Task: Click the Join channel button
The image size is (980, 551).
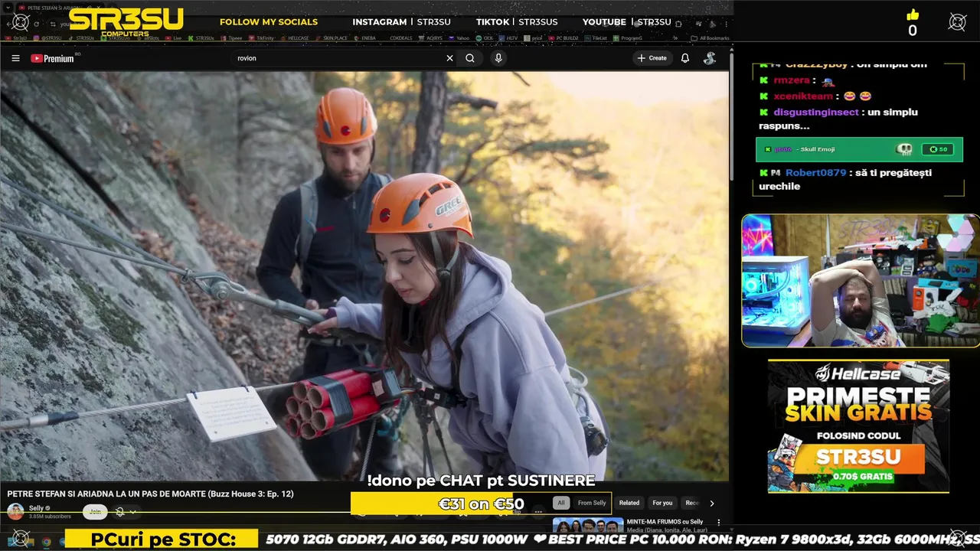Action: [95, 512]
